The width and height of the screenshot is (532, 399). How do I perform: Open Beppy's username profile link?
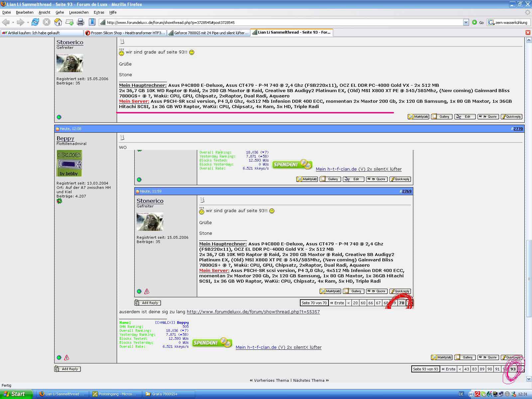point(65,138)
